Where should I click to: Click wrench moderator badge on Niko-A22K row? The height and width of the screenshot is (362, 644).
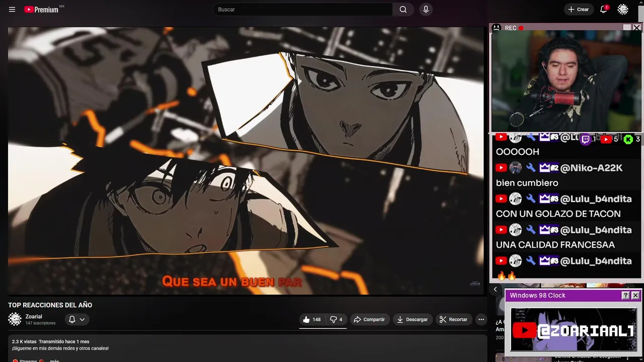click(x=531, y=168)
